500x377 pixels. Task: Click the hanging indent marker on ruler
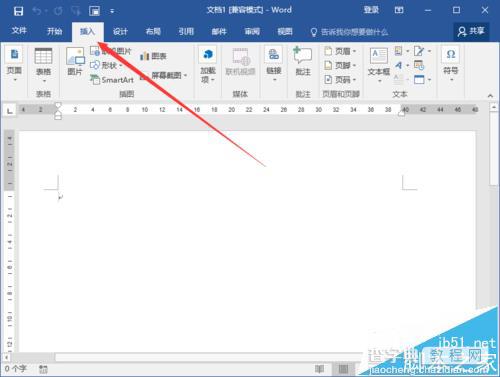point(58,112)
